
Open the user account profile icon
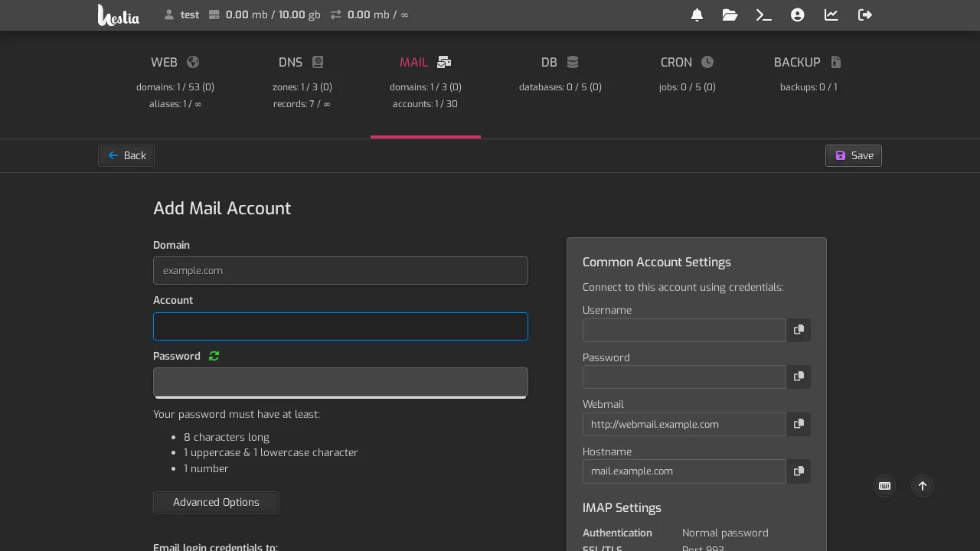tap(797, 15)
